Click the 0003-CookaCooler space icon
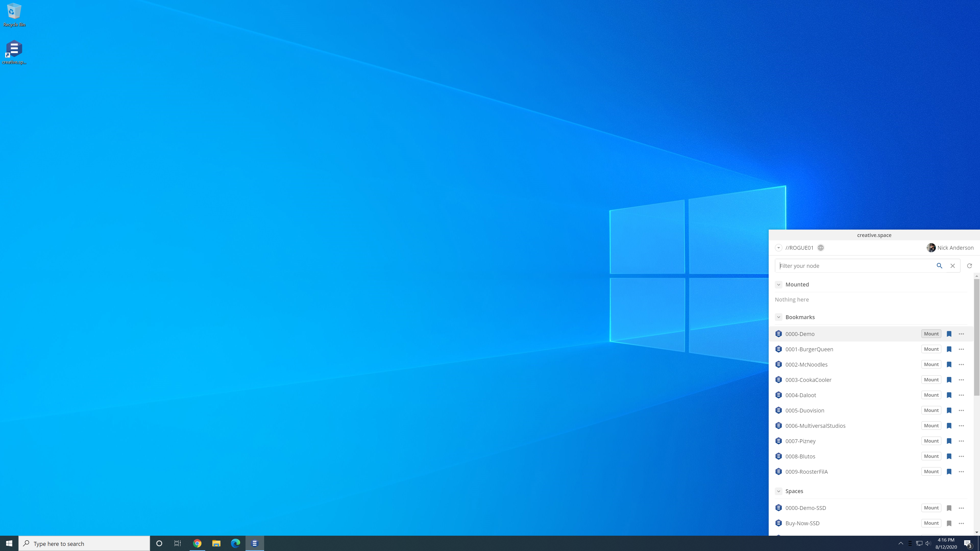The width and height of the screenshot is (980, 551). point(778,380)
